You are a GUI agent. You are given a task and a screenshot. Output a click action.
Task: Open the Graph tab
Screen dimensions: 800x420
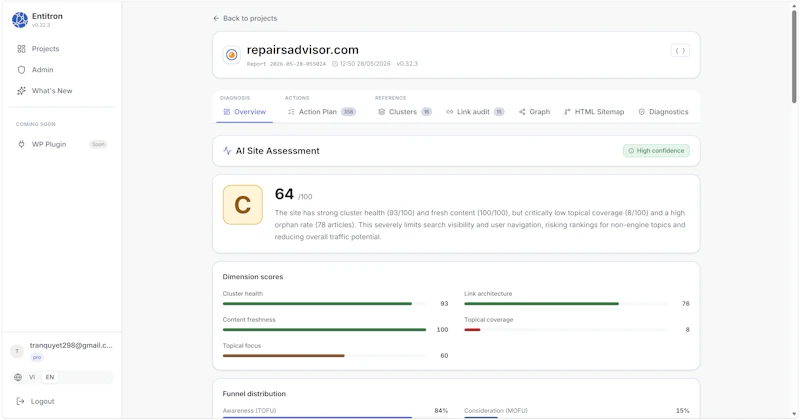534,112
